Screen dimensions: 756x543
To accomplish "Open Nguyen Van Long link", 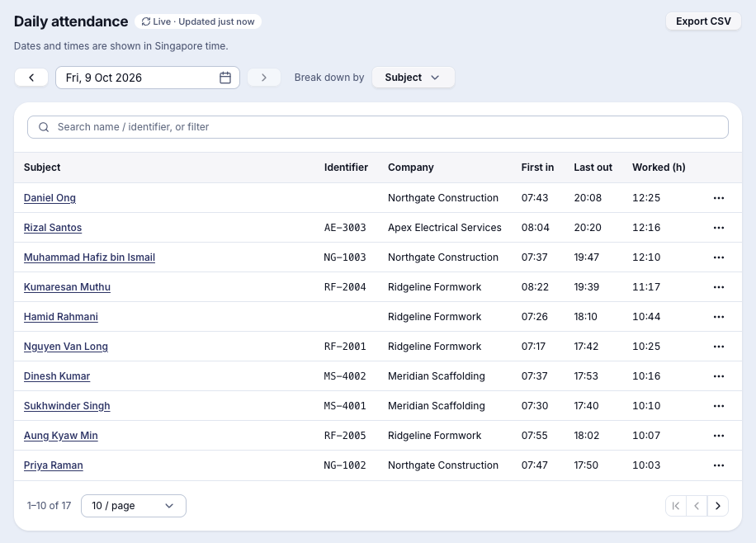I will tap(65, 347).
